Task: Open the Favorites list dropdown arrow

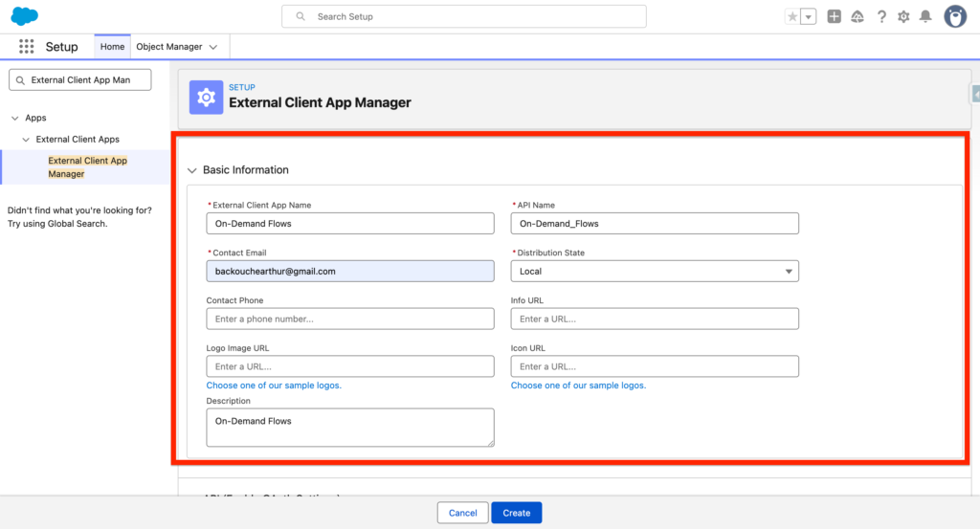Action: coord(809,16)
